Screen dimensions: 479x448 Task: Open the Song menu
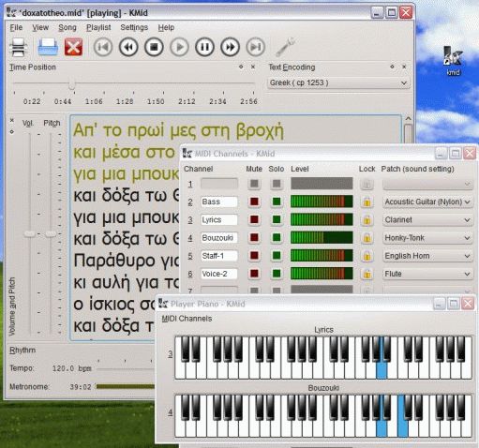coord(67,27)
